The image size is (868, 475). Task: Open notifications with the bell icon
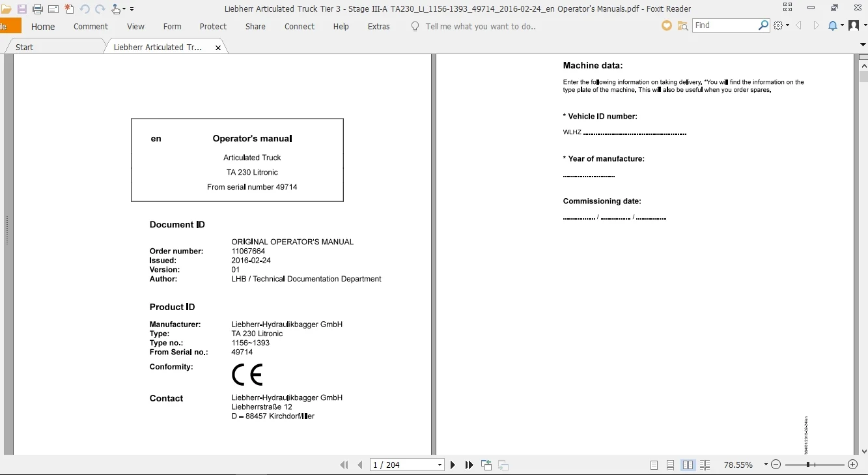[833, 25]
